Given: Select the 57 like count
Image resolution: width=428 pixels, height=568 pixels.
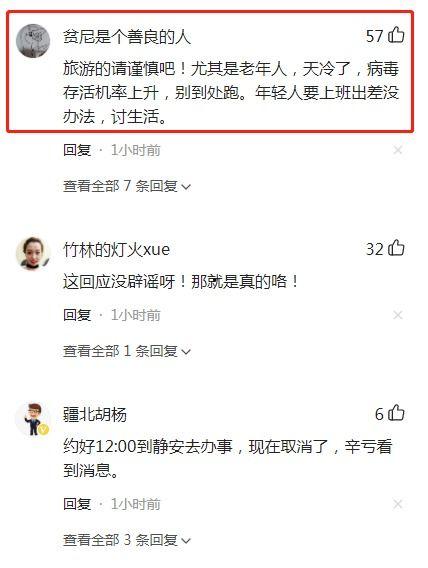Looking at the screenshot, I should [375, 36].
